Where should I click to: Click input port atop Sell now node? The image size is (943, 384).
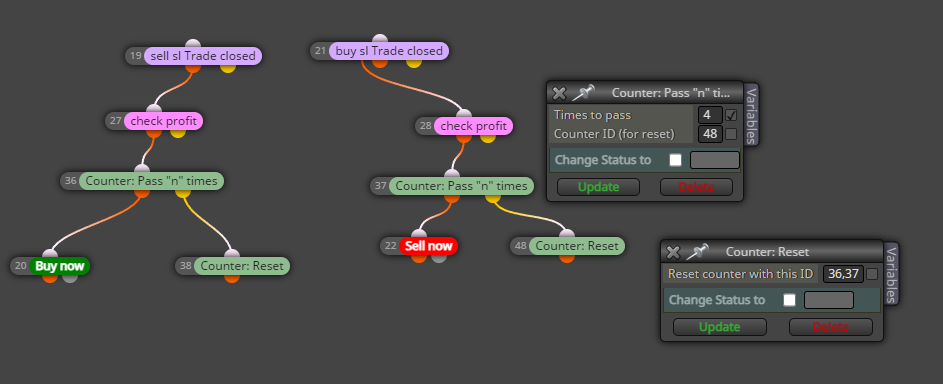[x=419, y=234]
